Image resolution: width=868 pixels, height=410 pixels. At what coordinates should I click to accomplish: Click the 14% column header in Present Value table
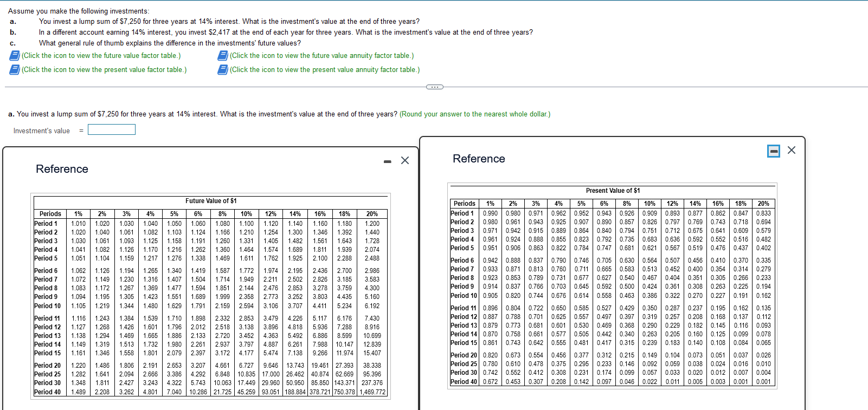[x=695, y=204]
